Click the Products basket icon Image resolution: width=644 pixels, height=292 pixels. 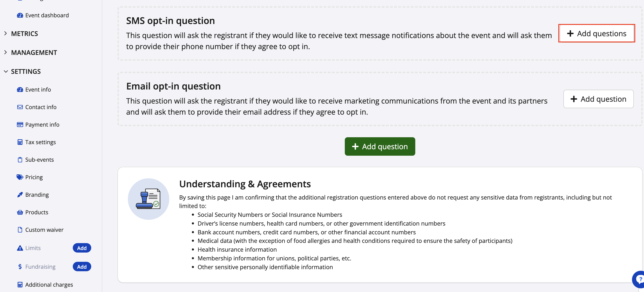(x=20, y=212)
